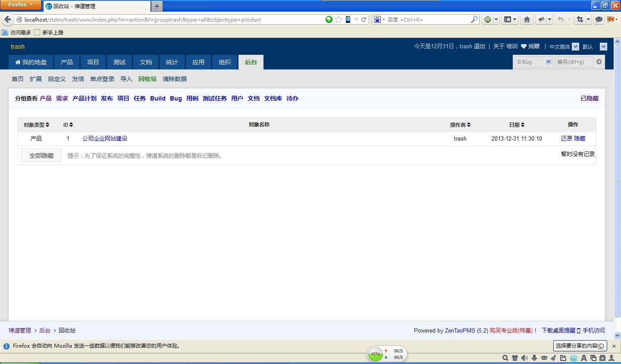Open 新手上路 bookmark toolbar item
621x364 pixels.
(49, 32)
